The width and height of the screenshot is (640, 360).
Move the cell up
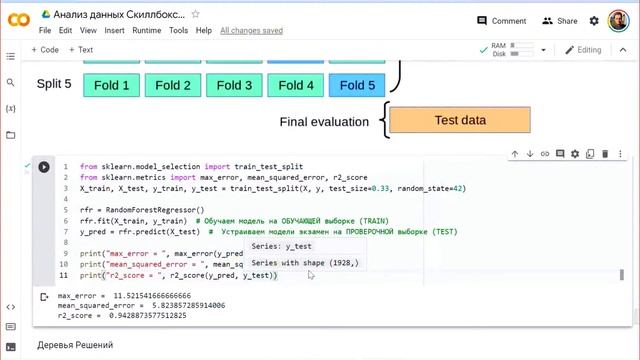(515, 154)
